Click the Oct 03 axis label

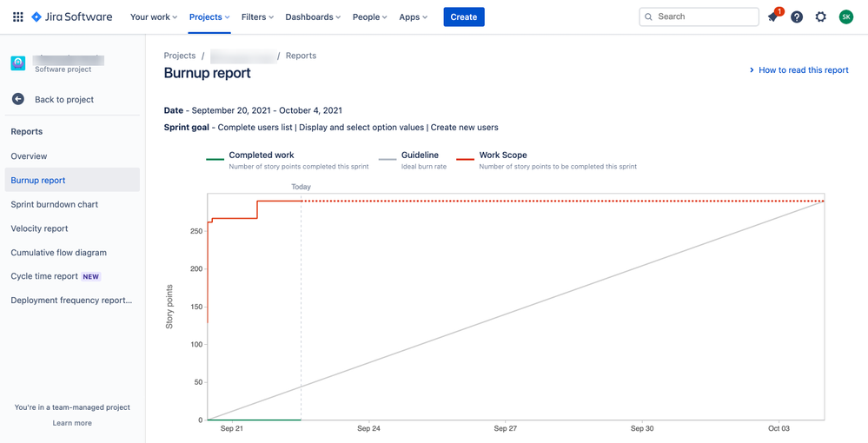pos(779,428)
